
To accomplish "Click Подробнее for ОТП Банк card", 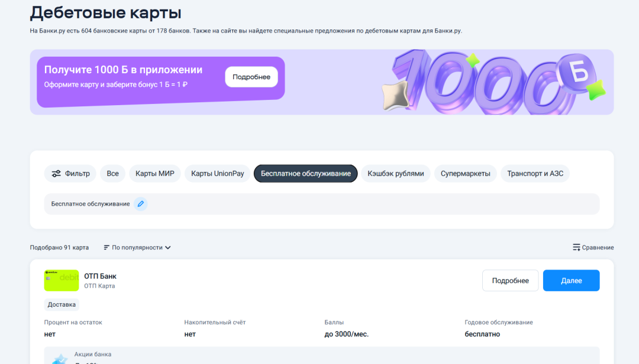I will pyautogui.click(x=510, y=281).
